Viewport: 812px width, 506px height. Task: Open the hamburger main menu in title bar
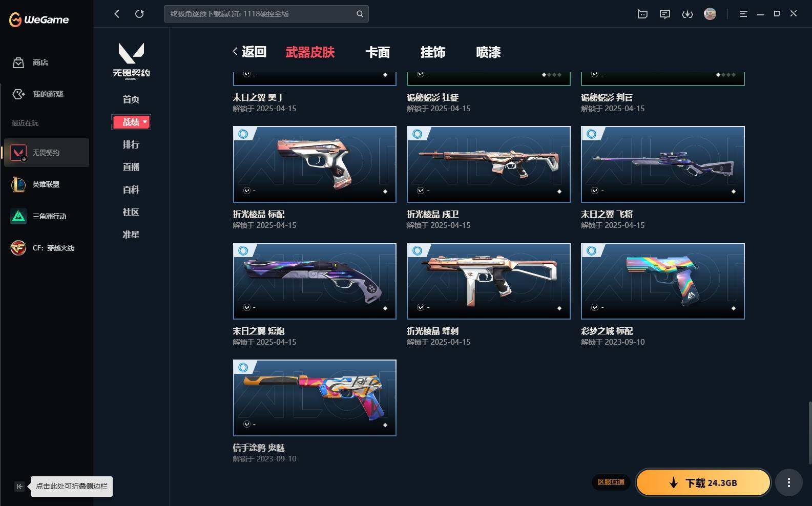[x=743, y=14]
